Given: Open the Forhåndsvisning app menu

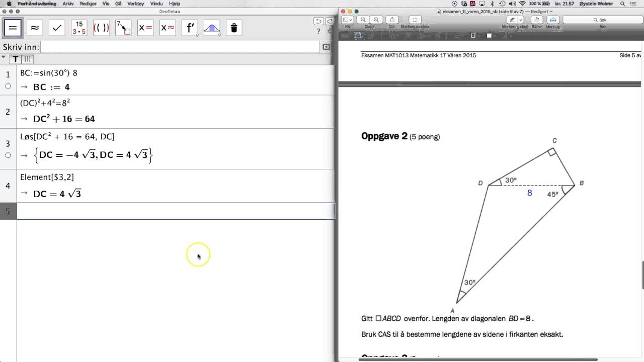Looking at the screenshot, I should [x=37, y=4].
